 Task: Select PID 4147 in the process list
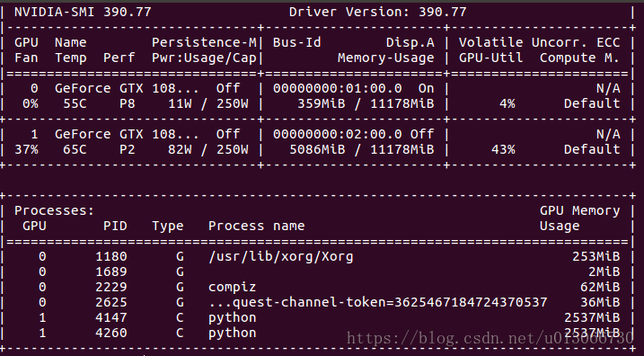[x=111, y=317]
